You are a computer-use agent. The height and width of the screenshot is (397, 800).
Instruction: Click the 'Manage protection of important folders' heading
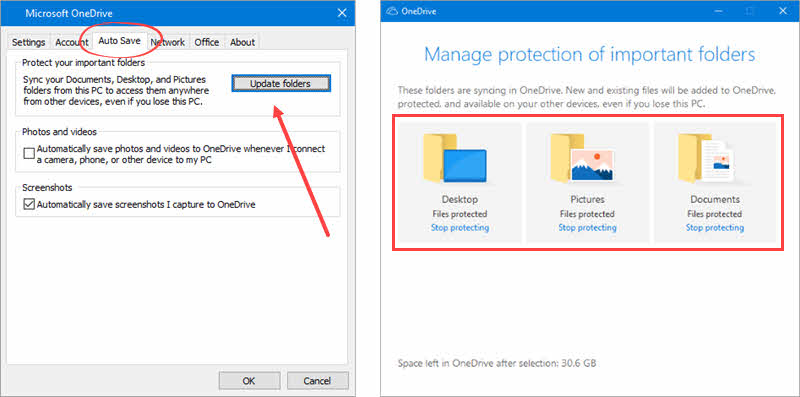coord(589,55)
